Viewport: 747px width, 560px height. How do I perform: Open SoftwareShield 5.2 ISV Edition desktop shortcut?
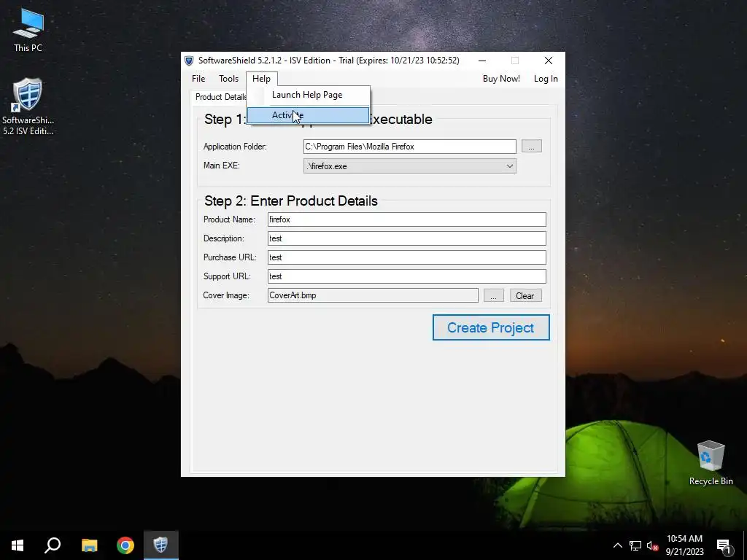tap(28, 106)
